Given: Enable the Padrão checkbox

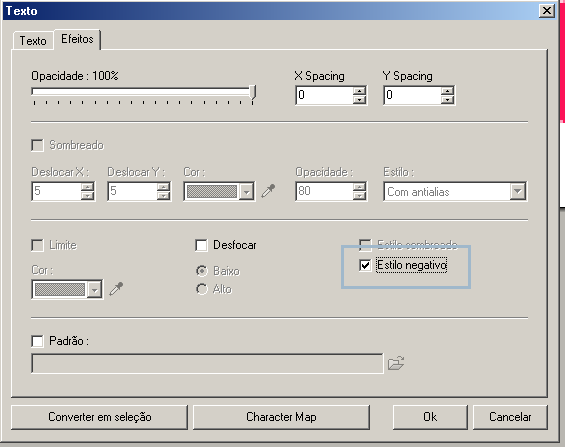Looking at the screenshot, I should coord(37,341).
